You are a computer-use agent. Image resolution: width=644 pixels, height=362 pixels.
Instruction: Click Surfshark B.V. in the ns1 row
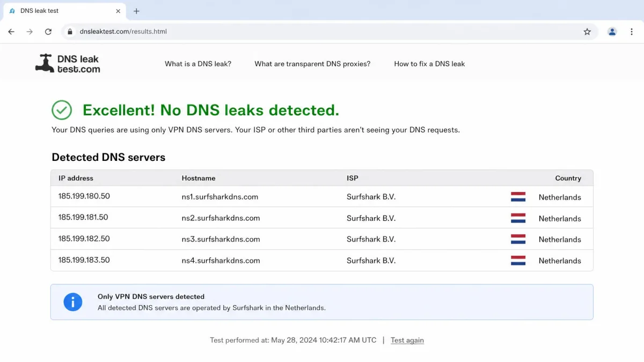tap(371, 197)
